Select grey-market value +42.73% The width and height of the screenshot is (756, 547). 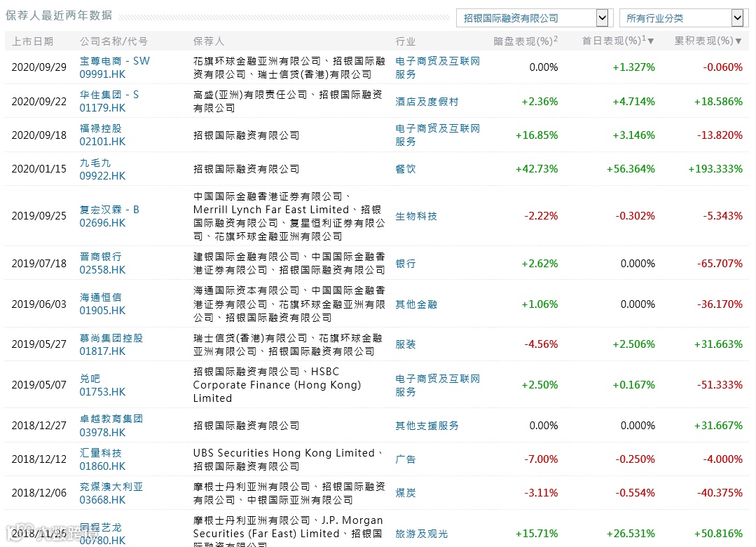coord(537,169)
